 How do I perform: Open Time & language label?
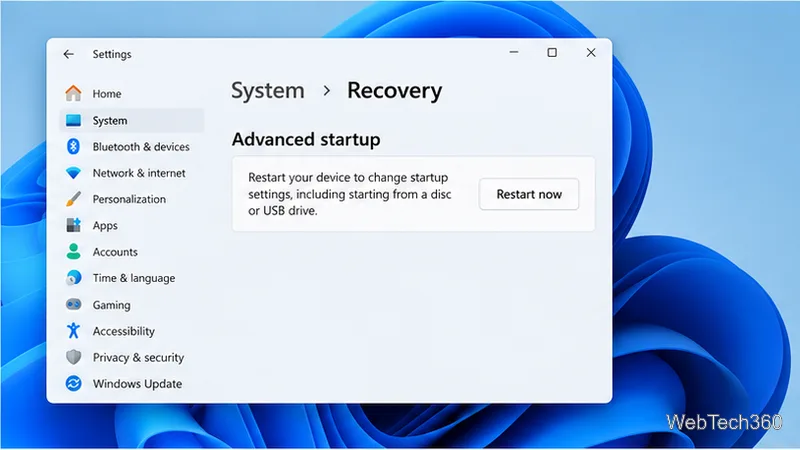coord(134,278)
